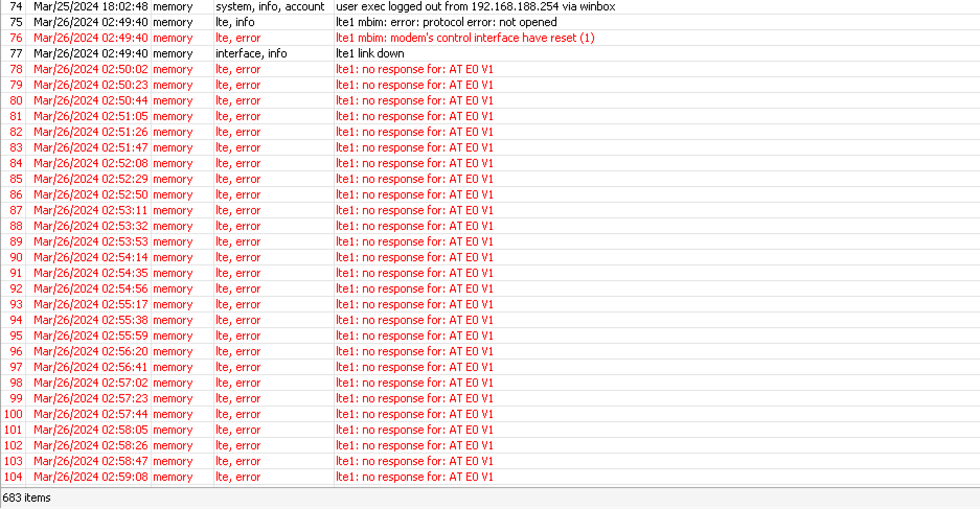Select the error entry at 02:55:59

tap(415, 336)
